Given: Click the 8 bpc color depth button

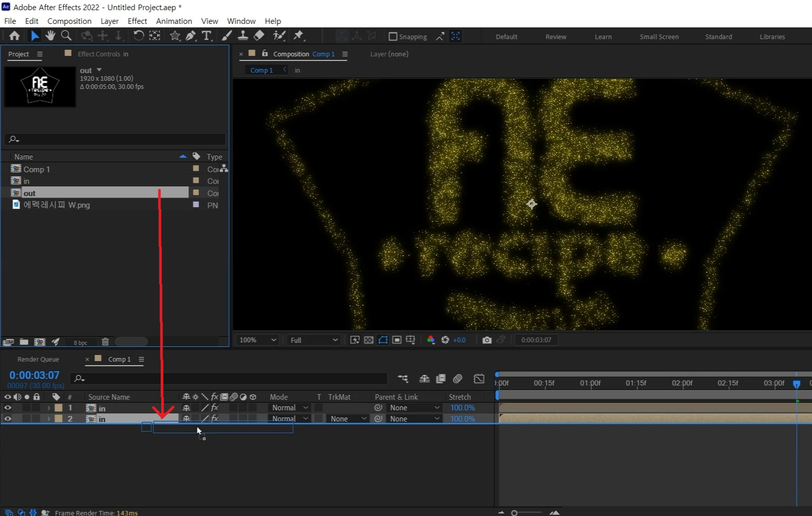Looking at the screenshot, I should 80,342.
